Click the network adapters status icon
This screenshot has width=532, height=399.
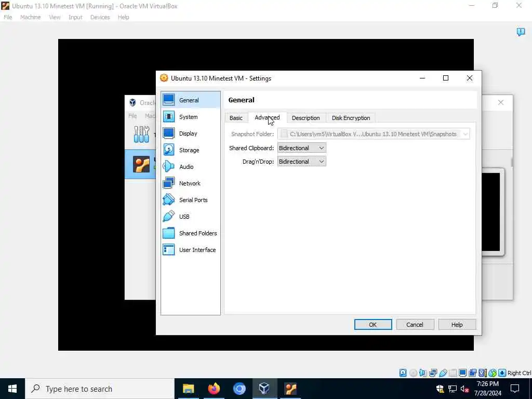point(433,373)
